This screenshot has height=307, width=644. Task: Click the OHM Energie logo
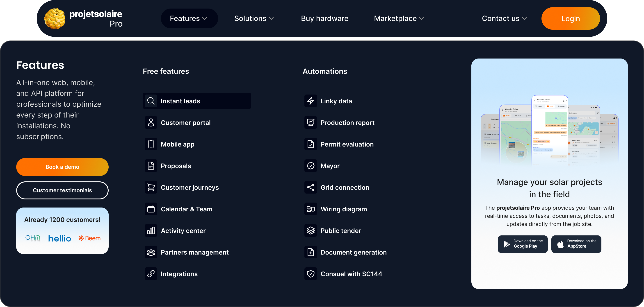(x=33, y=238)
